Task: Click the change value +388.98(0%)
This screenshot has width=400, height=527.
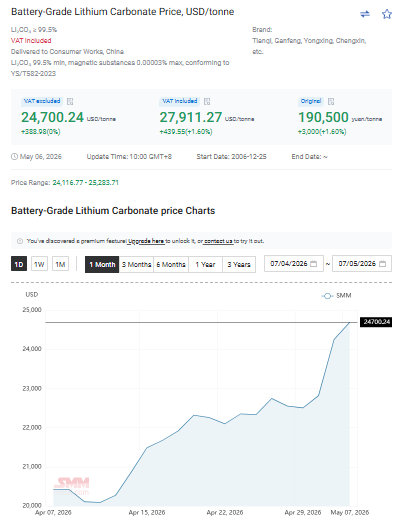Action: [41, 132]
